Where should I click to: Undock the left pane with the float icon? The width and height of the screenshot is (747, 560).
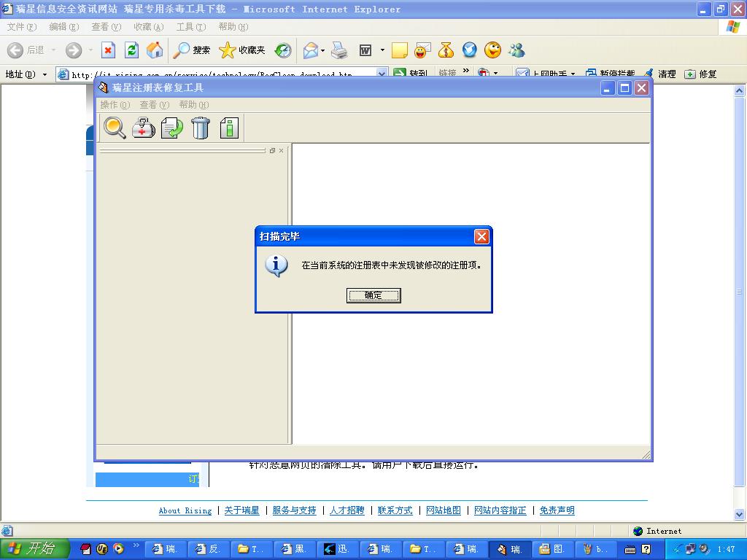tap(272, 150)
